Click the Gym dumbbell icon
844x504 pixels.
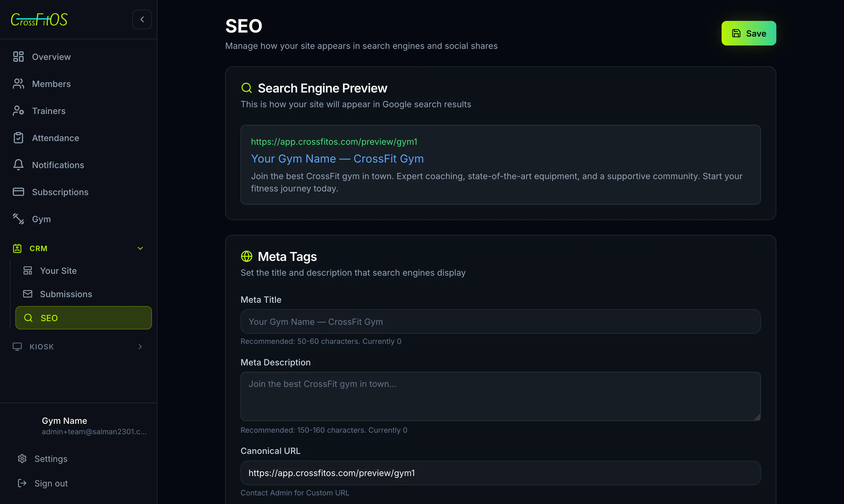[x=18, y=219]
